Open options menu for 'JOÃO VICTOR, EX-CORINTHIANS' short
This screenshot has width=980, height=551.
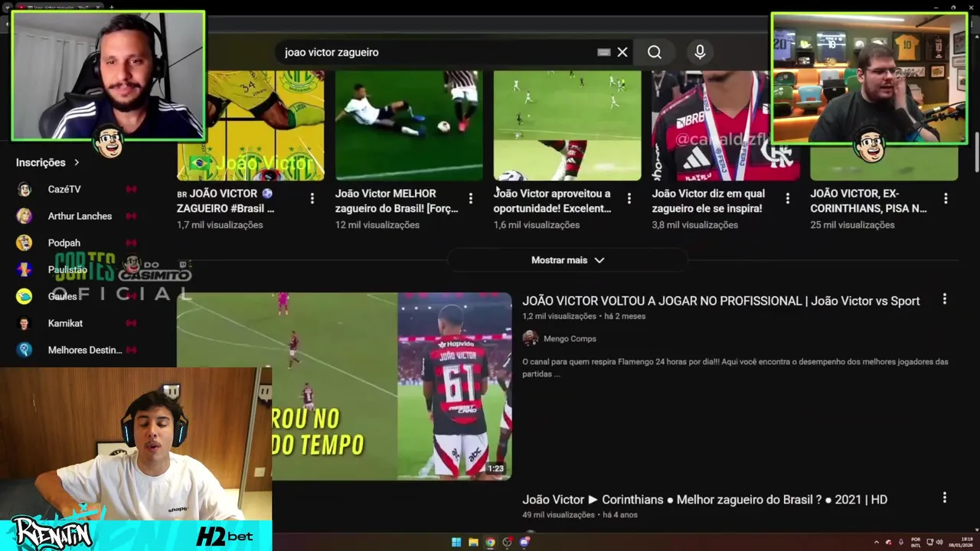point(946,198)
